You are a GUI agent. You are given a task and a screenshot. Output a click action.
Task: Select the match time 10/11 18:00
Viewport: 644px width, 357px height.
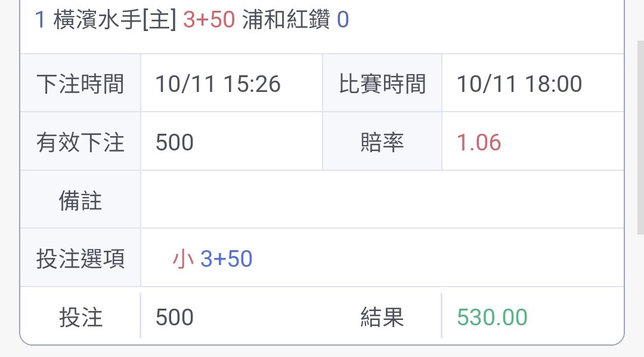[x=519, y=84]
